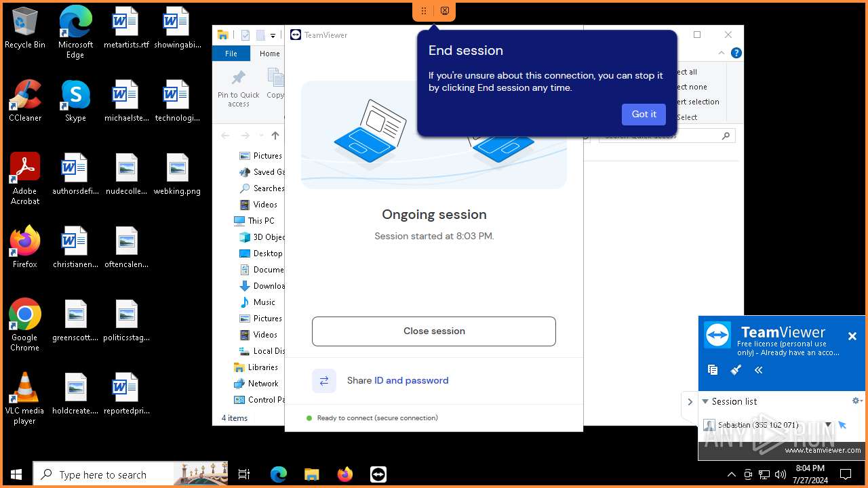The height and width of the screenshot is (488, 868).
Task: Select Desktop under This PC
Action: point(261,253)
